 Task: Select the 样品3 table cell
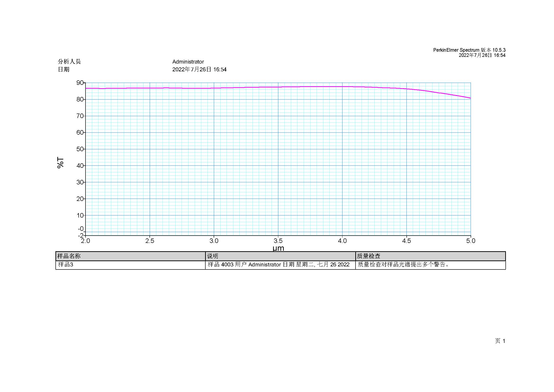point(131,265)
